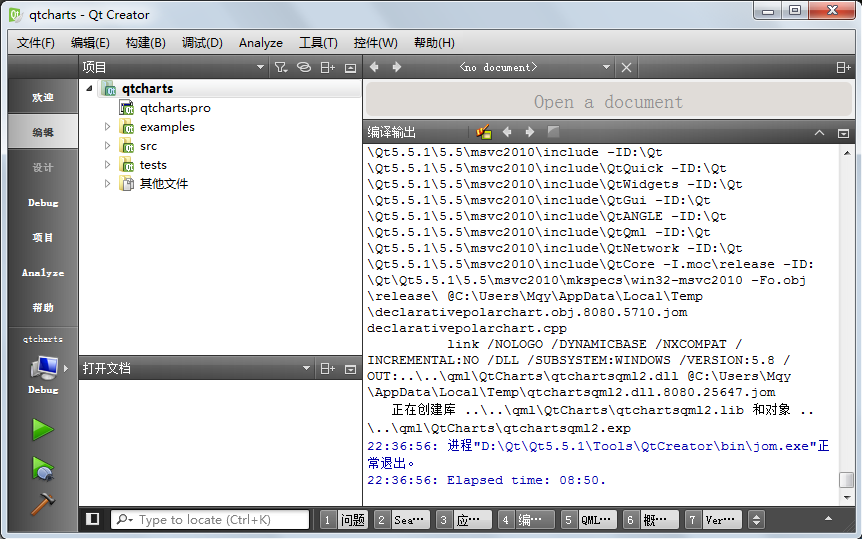This screenshot has height=539, width=862.
Task: Toggle the left sidebar visibility
Action: (93, 519)
